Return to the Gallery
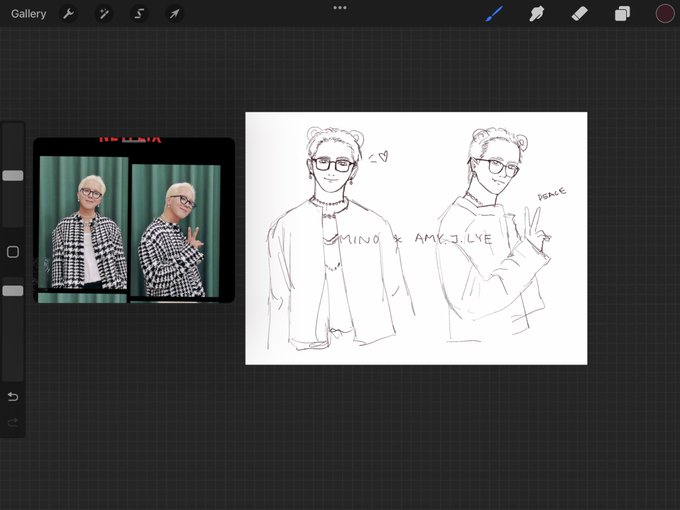The height and width of the screenshot is (510, 680). point(29,14)
